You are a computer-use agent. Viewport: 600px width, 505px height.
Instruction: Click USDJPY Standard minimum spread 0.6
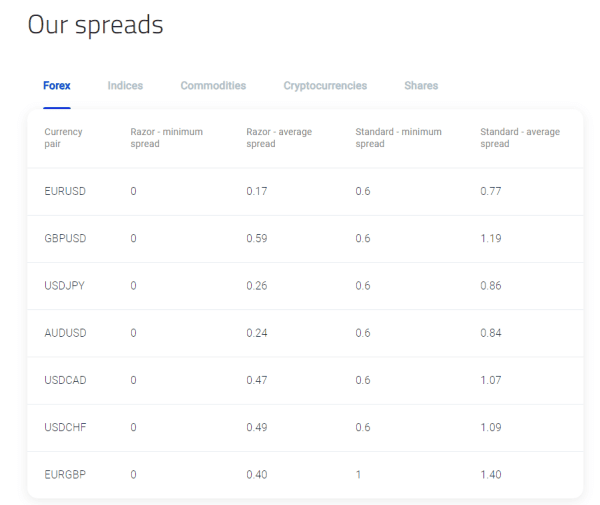point(363,285)
